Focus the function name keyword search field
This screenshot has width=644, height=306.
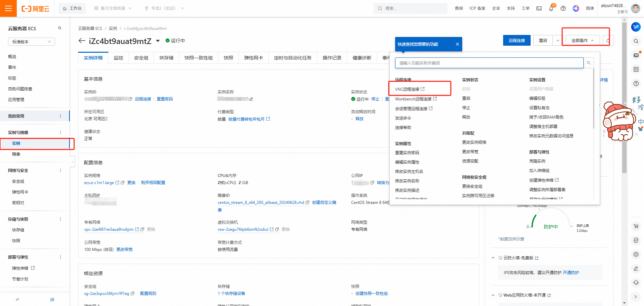(489, 63)
